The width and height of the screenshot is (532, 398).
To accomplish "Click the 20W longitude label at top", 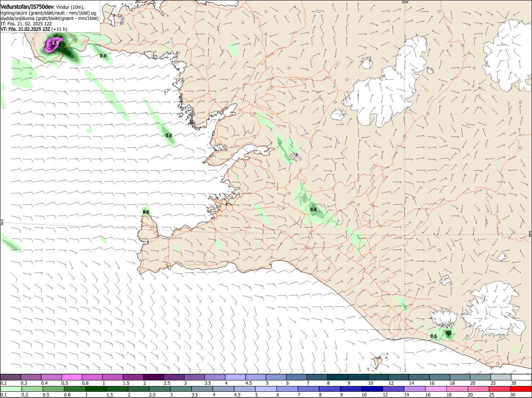I will pyautogui.click(x=405, y=2).
